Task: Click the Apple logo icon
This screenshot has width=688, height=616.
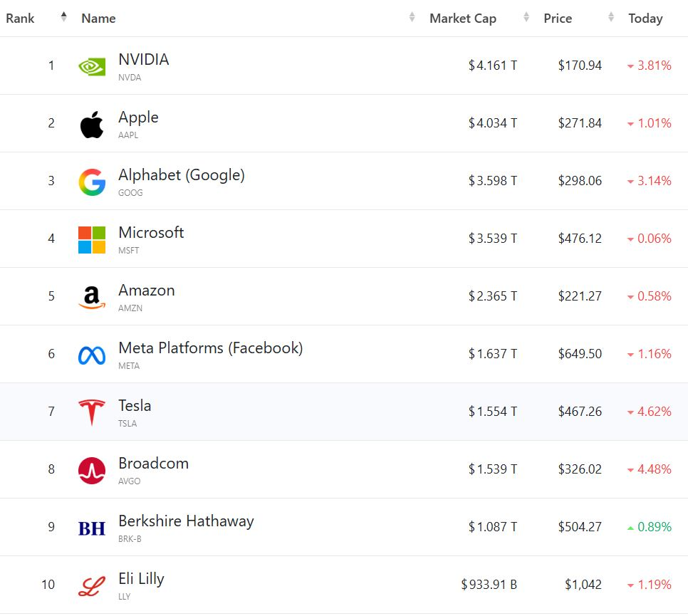Action: [92, 124]
